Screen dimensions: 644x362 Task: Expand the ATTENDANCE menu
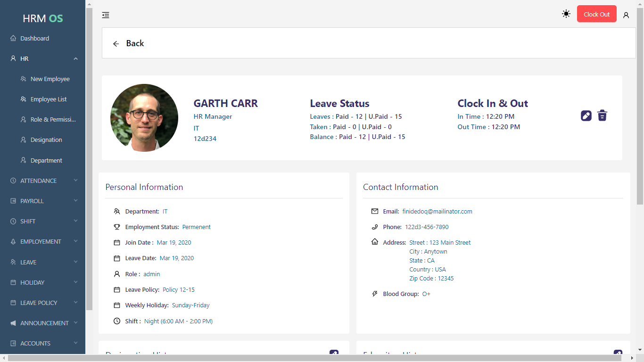75,181
